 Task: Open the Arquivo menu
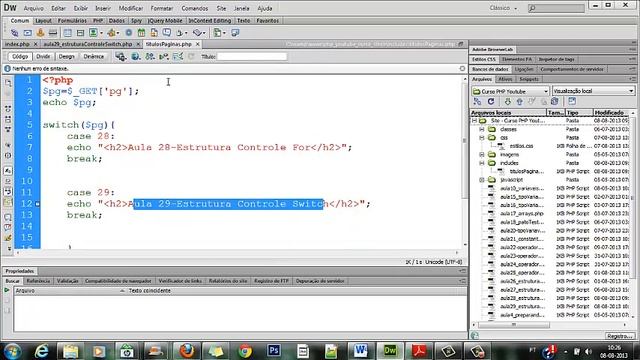[x=33, y=8]
